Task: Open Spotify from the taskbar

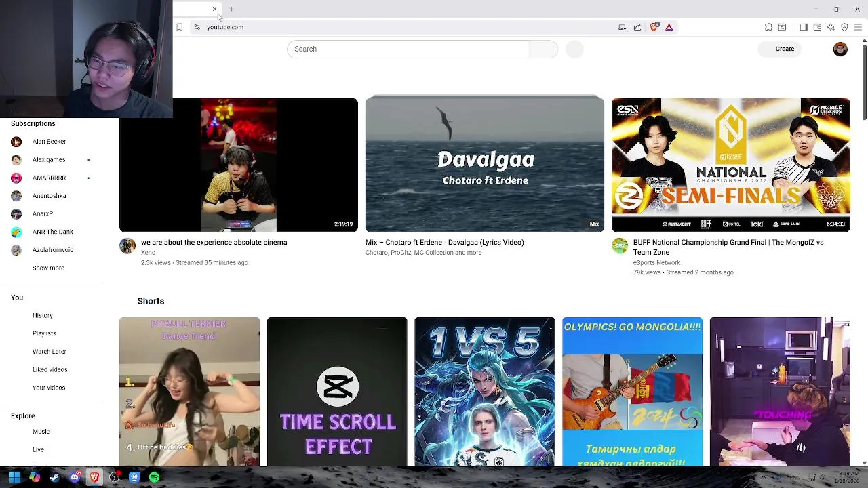Action: (x=155, y=477)
